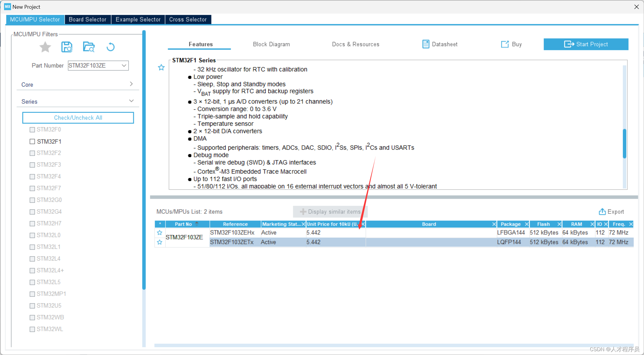Toggle the STM32H7 series checkbox
644x355 pixels.
click(32, 223)
